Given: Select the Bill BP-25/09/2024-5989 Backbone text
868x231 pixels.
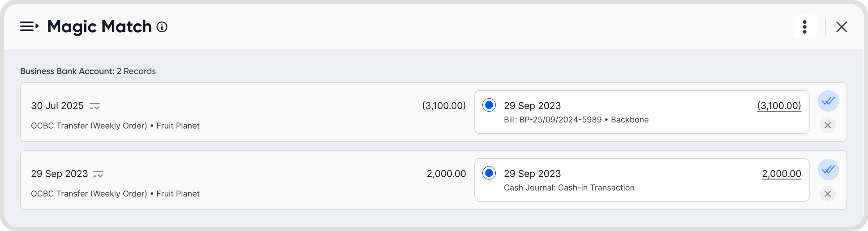Looking at the screenshot, I should [x=576, y=120].
